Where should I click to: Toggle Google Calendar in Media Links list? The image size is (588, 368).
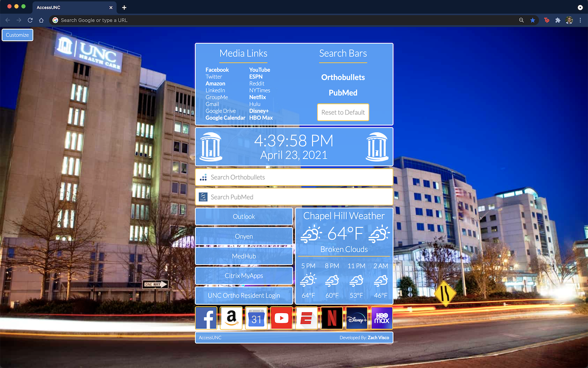tap(226, 118)
